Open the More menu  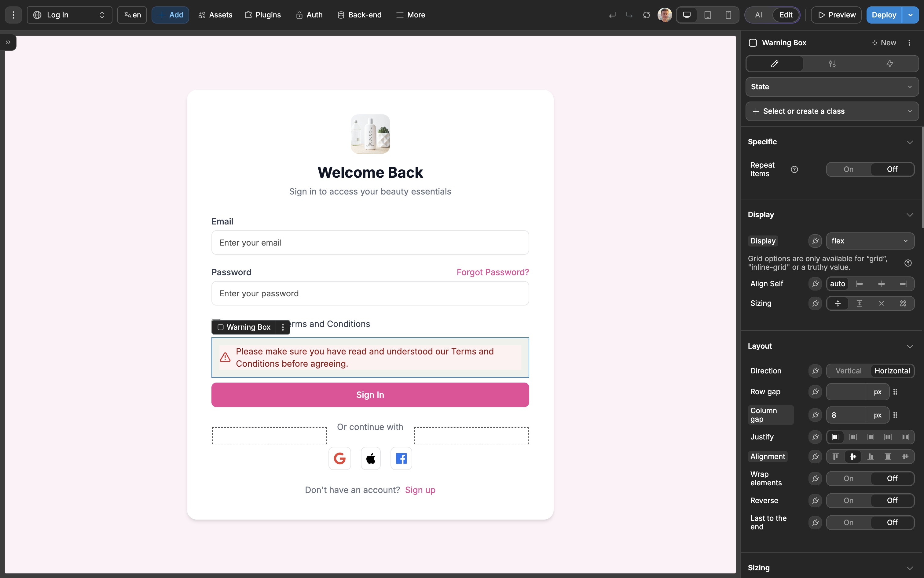coord(411,15)
